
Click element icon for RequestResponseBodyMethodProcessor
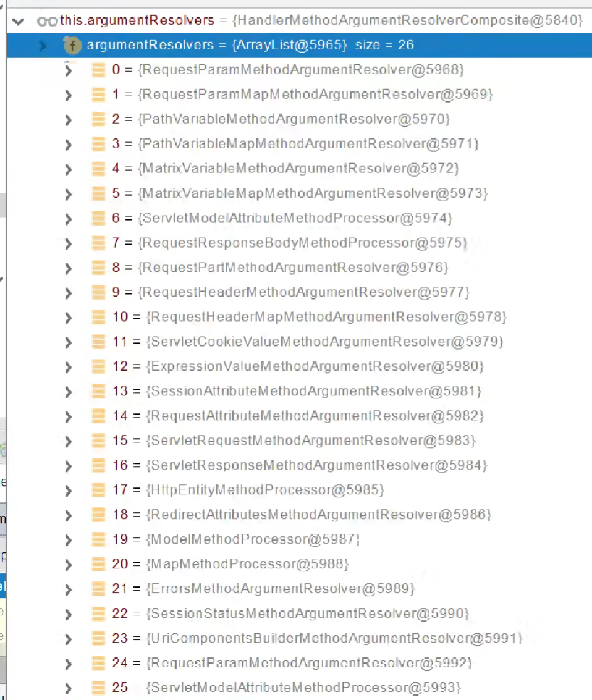98,243
